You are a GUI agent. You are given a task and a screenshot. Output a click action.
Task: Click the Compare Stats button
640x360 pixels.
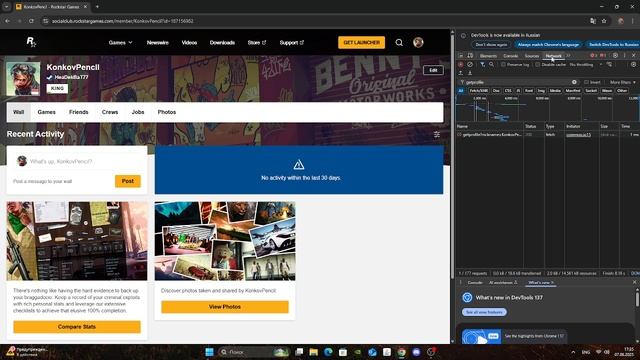point(77,327)
